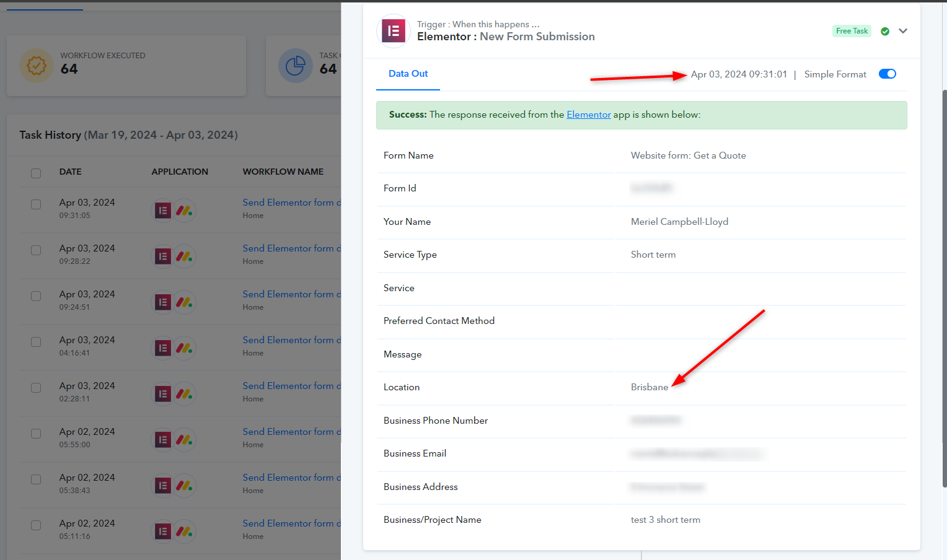Screen dimensions: 947x560
Task: Click Elementor icon in the 09:24:51 row
Action: point(163,302)
